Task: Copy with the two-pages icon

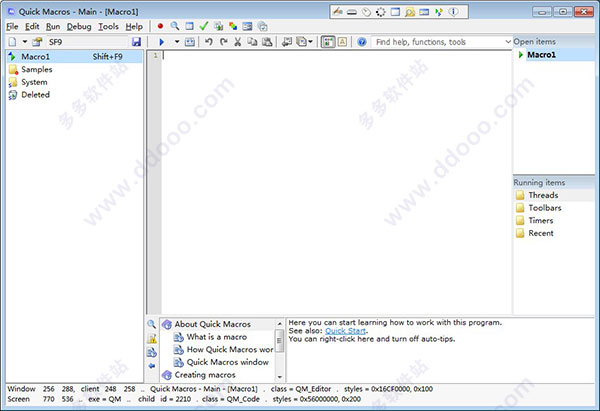Action: (x=252, y=42)
